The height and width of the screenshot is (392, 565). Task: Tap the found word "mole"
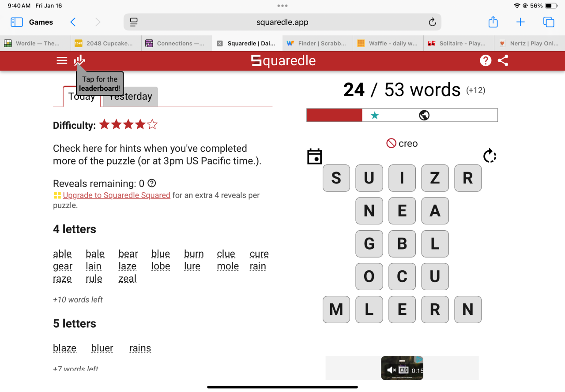pyautogui.click(x=228, y=266)
